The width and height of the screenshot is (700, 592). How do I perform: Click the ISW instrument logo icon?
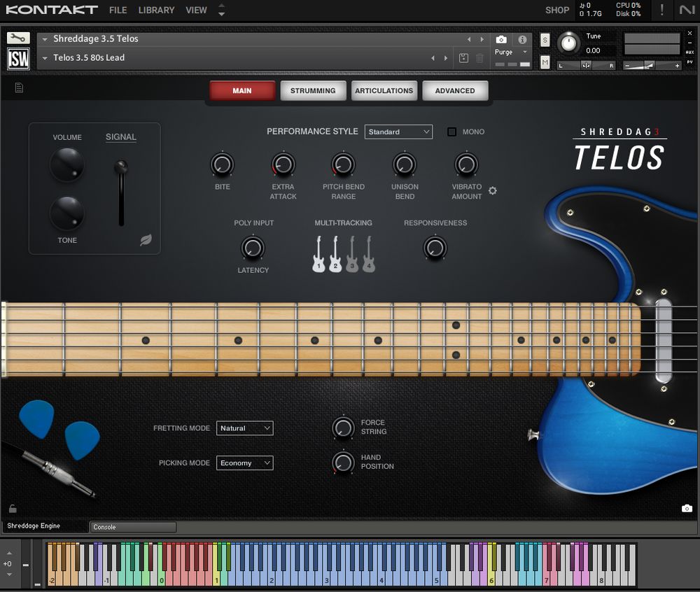coord(18,59)
